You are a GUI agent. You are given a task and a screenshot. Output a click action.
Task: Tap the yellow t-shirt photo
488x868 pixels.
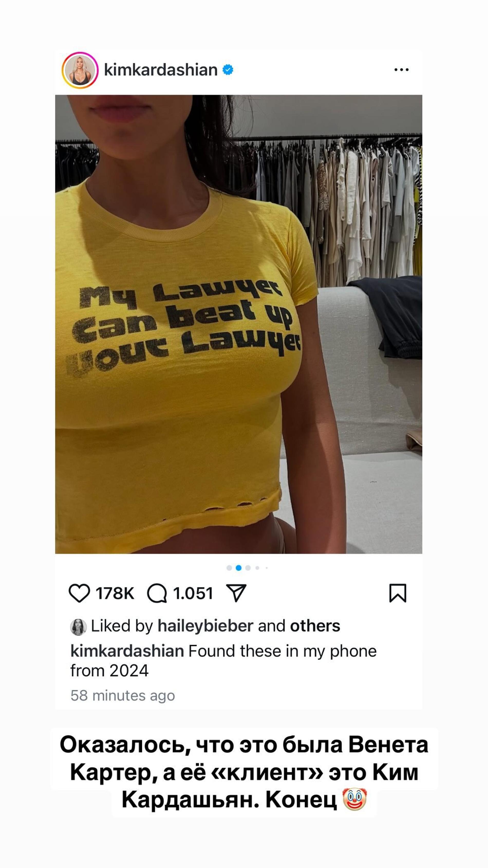coord(238,324)
